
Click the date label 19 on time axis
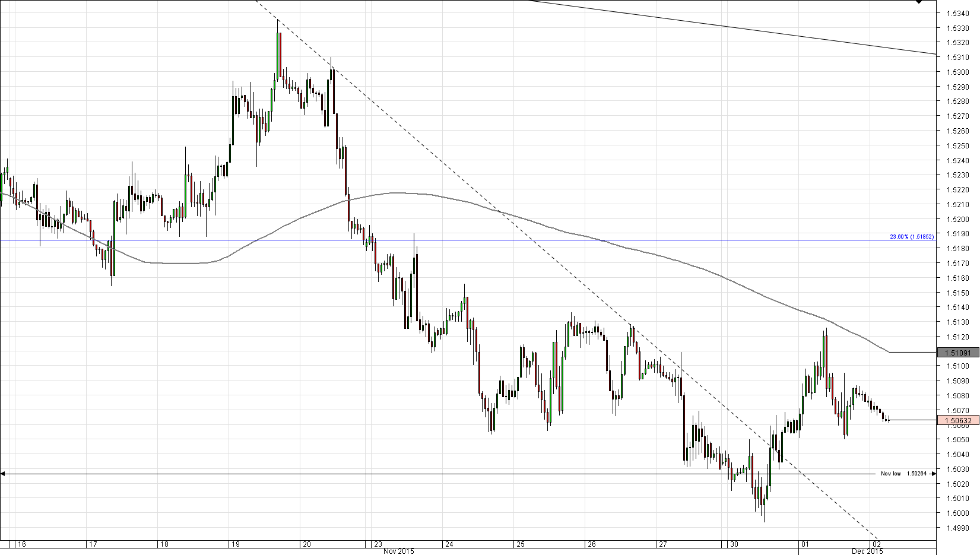(x=235, y=544)
